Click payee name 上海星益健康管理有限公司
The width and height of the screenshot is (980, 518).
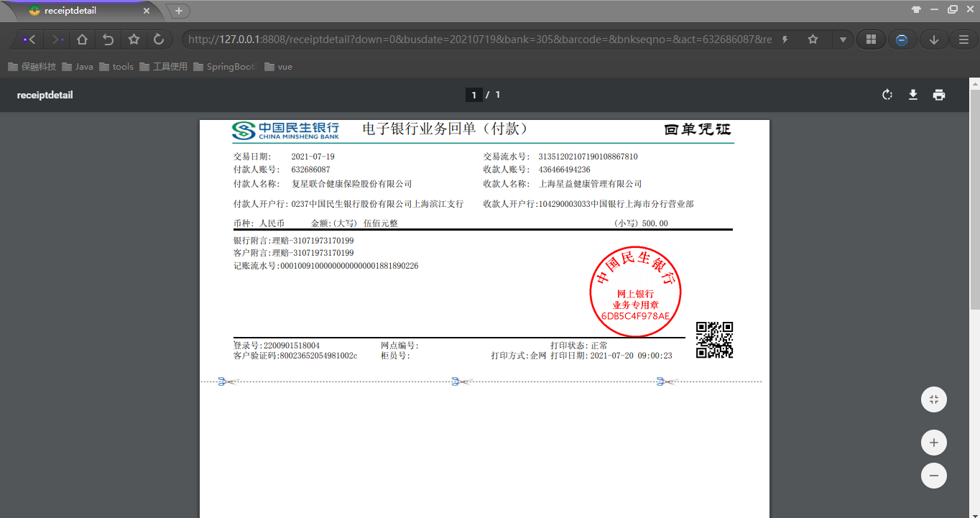pyautogui.click(x=590, y=184)
